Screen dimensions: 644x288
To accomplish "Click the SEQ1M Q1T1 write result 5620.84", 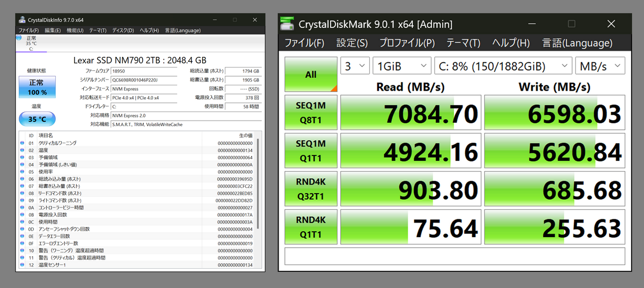I will [x=555, y=151].
